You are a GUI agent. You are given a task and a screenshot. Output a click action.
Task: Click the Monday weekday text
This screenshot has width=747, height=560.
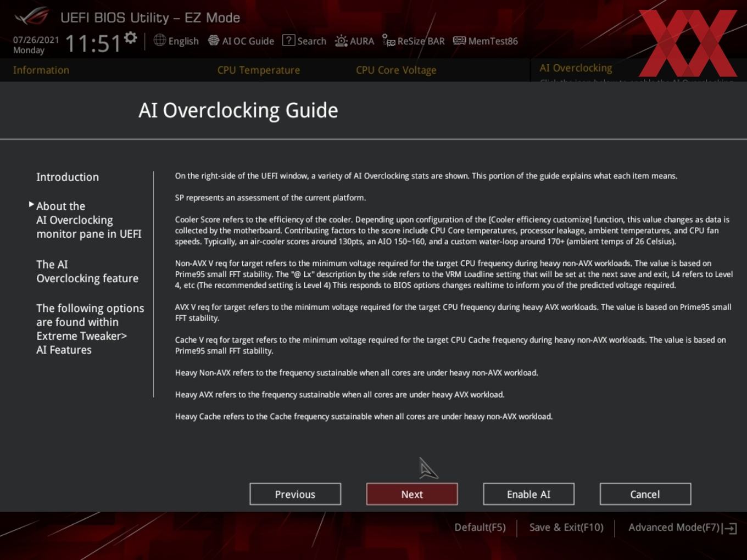coord(29,51)
